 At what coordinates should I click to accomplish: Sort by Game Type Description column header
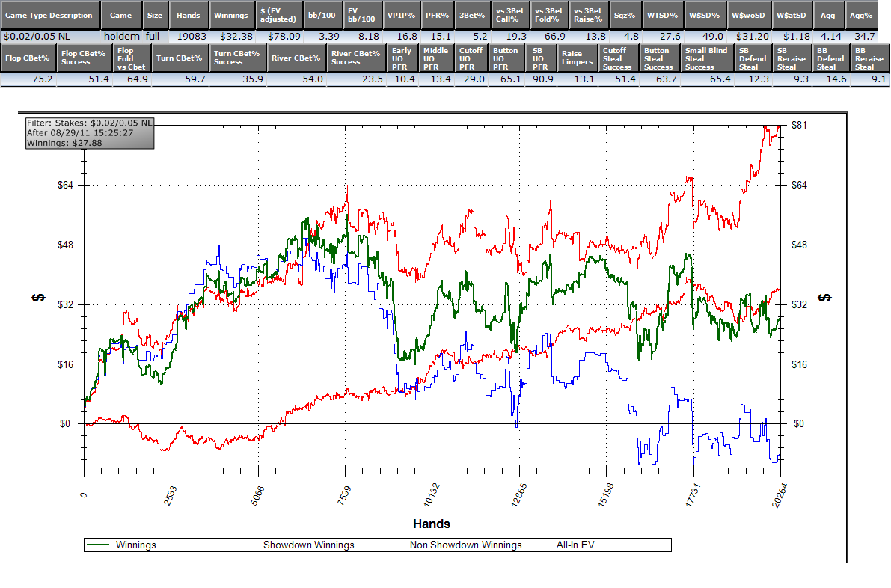pos(51,16)
